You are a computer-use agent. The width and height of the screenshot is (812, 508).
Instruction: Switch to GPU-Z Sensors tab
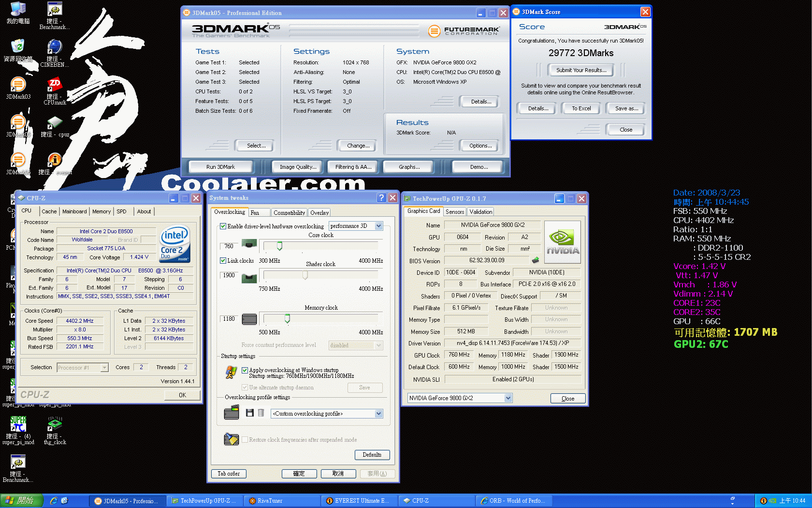click(455, 212)
